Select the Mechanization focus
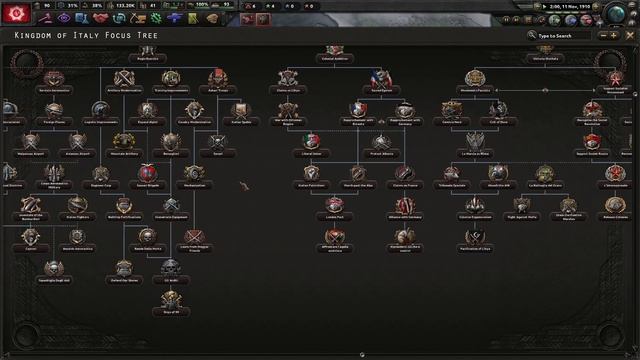 coord(194,178)
